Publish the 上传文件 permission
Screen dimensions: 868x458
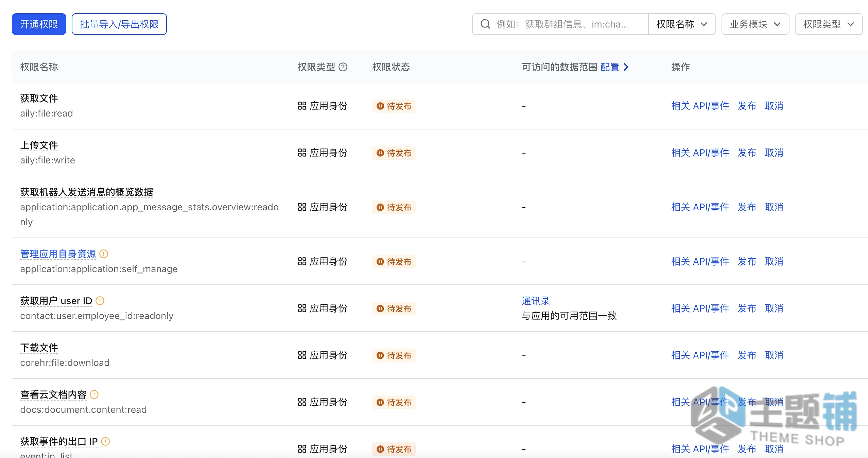pyautogui.click(x=747, y=153)
